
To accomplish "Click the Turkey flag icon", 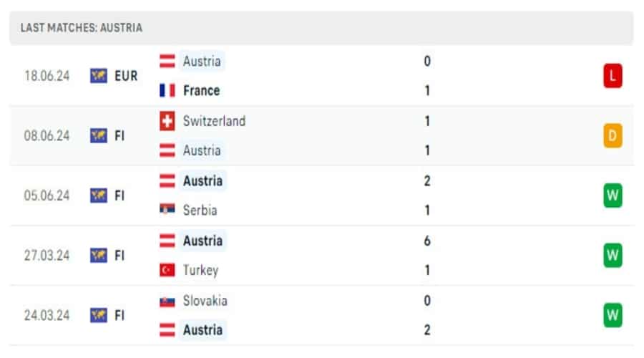I will point(167,271).
